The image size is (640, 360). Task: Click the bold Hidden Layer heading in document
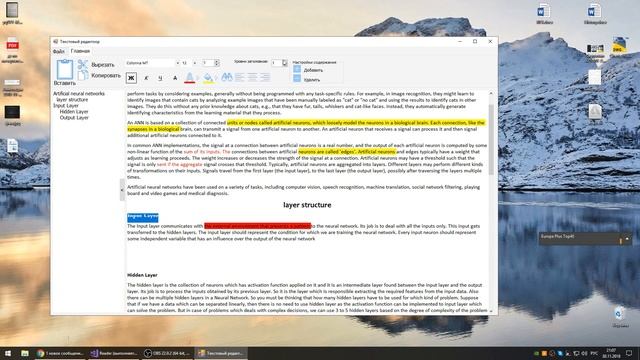(x=142, y=275)
